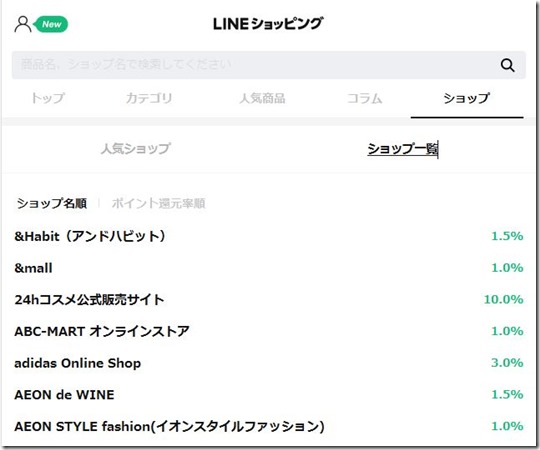Sort by ショップ名順
This screenshot has height=450, width=540.
coord(52,203)
